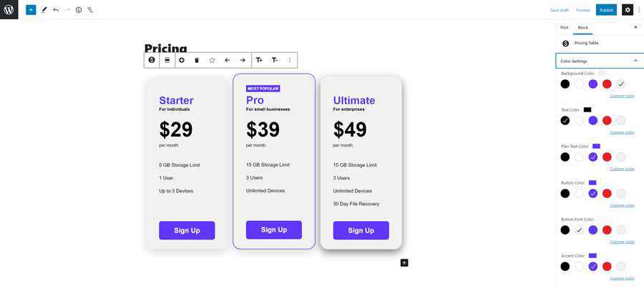Open the document details info icon
The width and height of the screenshot is (644, 286).
click(79, 10)
